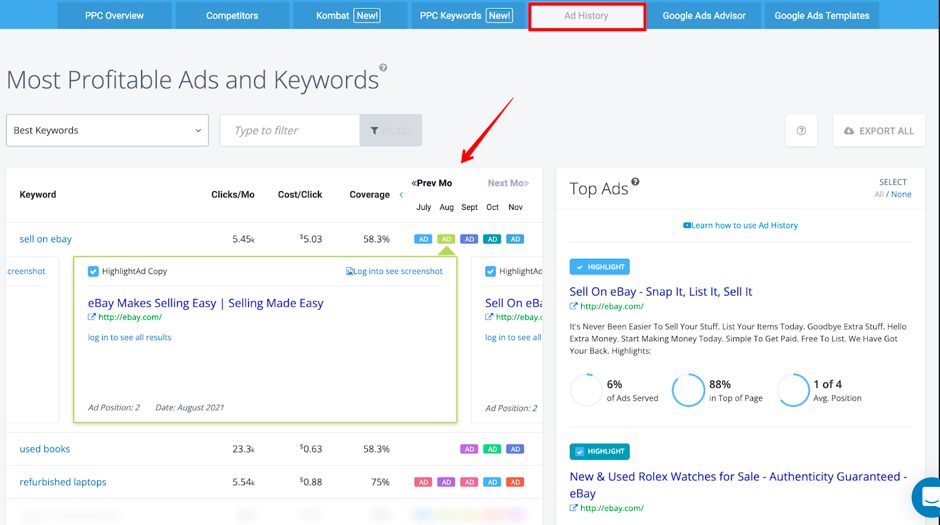The image size is (940, 525).
Task: Click external link icon beside Rolex ad URL
Action: tap(573, 508)
